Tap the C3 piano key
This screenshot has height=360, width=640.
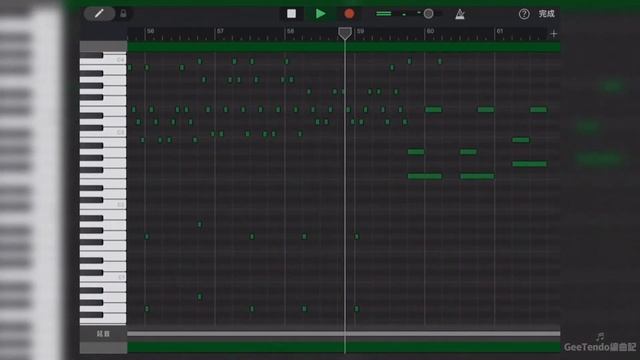click(x=114, y=133)
